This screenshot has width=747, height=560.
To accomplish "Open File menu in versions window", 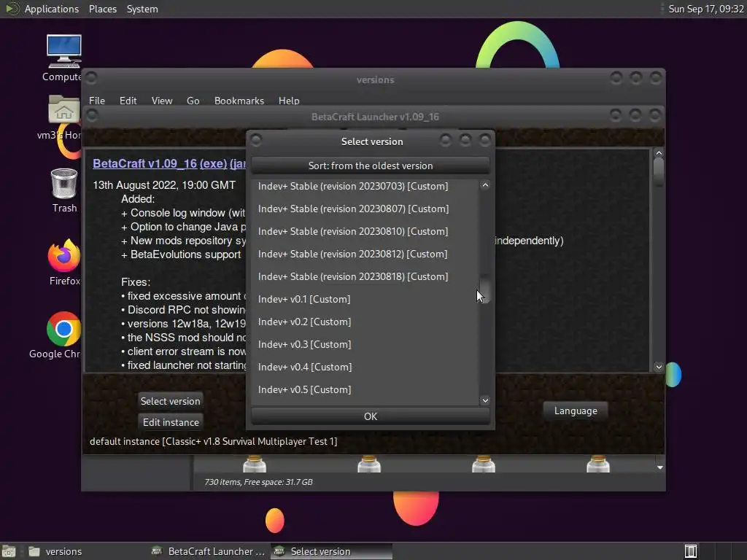I will pos(97,101).
